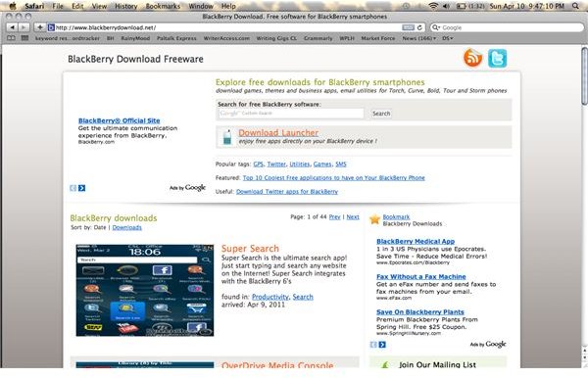Open the Bookmarks menu
This screenshot has width=588, height=378.
163,6
